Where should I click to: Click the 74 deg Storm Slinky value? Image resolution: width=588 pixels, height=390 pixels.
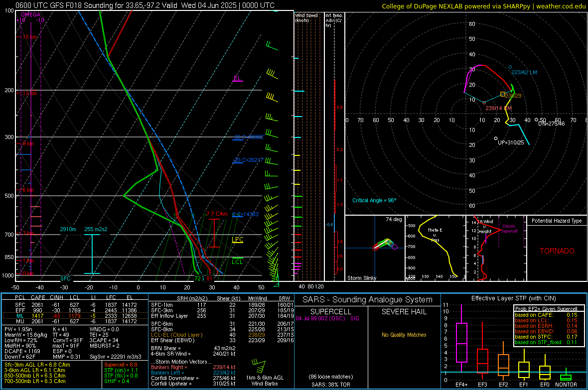point(394,219)
